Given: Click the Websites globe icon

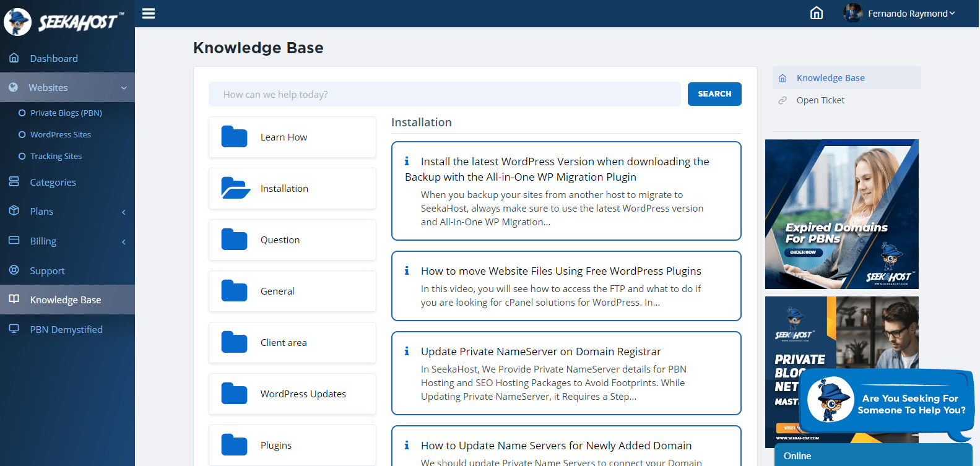Looking at the screenshot, I should point(13,87).
